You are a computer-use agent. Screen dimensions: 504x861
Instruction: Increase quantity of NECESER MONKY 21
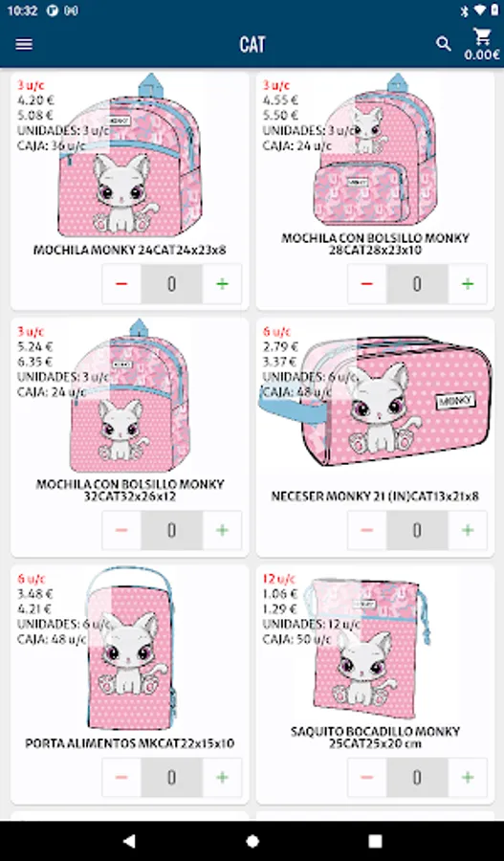(468, 530)
